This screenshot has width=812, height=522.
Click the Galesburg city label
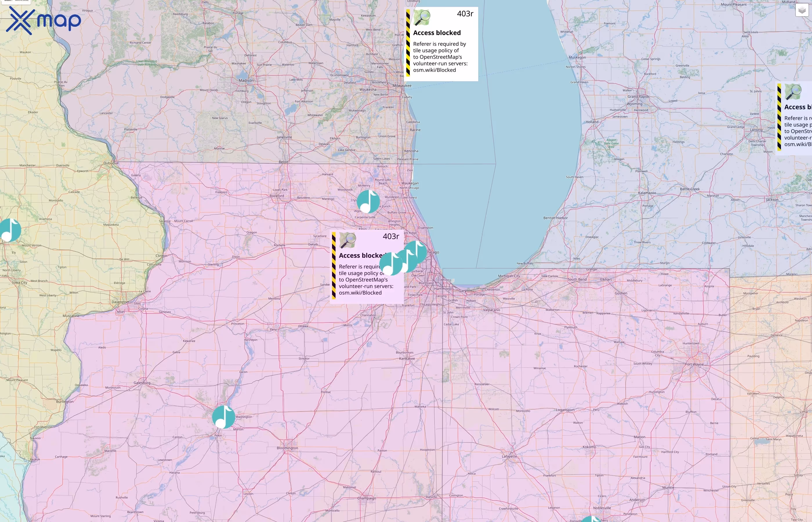[x=142, y=383]
